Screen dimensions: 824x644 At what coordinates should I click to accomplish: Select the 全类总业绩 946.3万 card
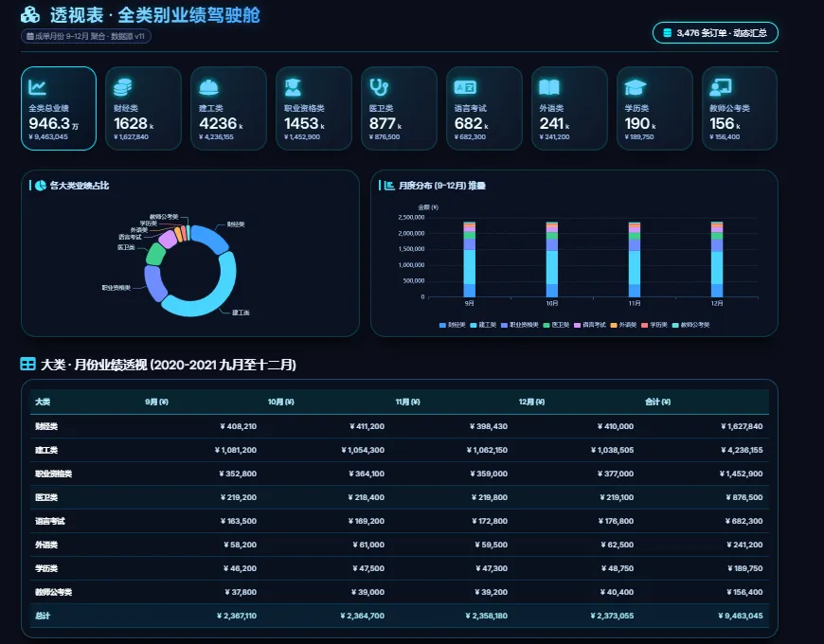59,108
